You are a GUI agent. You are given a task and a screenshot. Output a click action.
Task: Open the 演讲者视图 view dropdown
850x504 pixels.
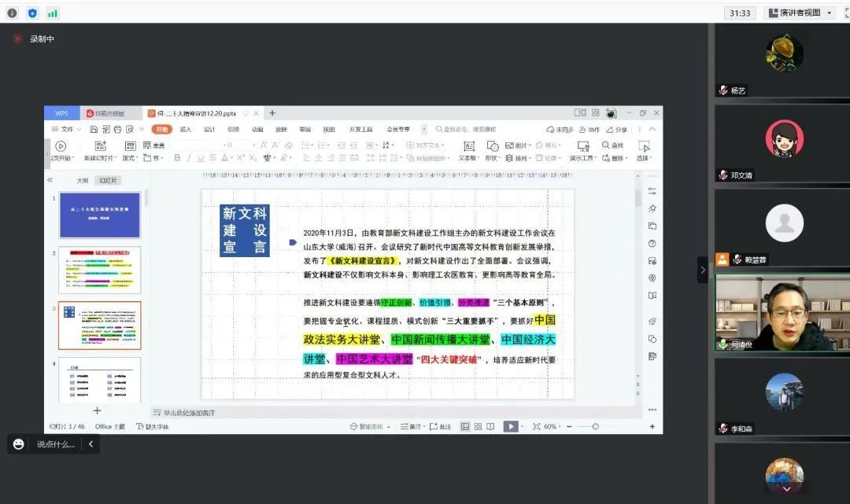click(x=798, y=13)
